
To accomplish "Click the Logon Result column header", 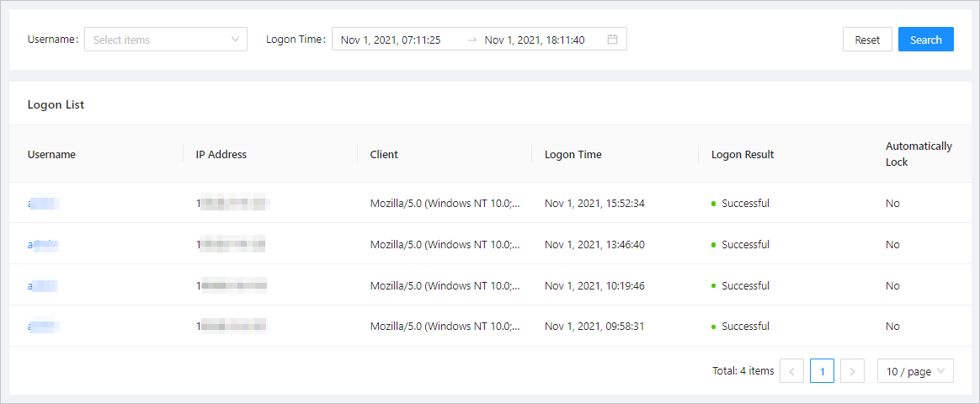I will [742, 154].
